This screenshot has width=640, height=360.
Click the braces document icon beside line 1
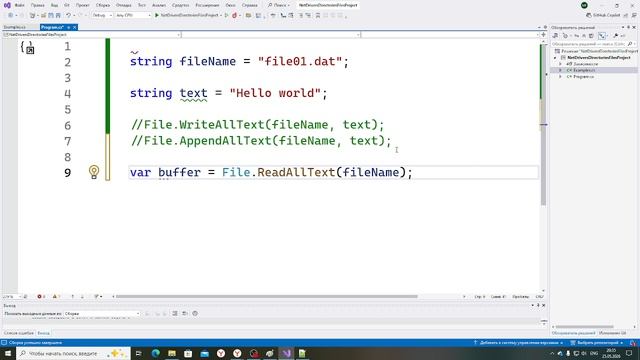click(28, 47)
